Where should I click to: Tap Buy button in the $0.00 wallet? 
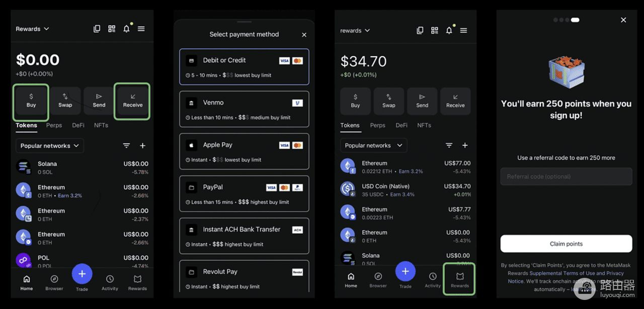click(x=31, y=101)
